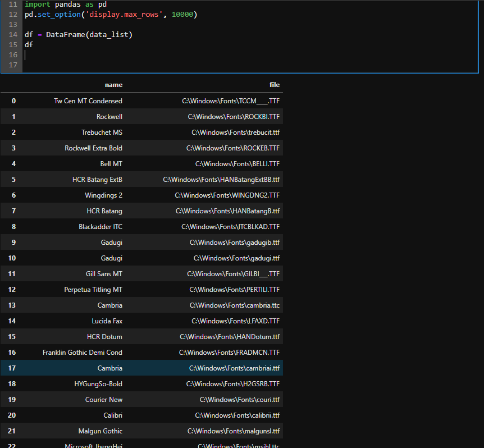Select path WINGDNG2.TTF cell
The width and height of the screenshot is (484, 448).
click(227, 195)
